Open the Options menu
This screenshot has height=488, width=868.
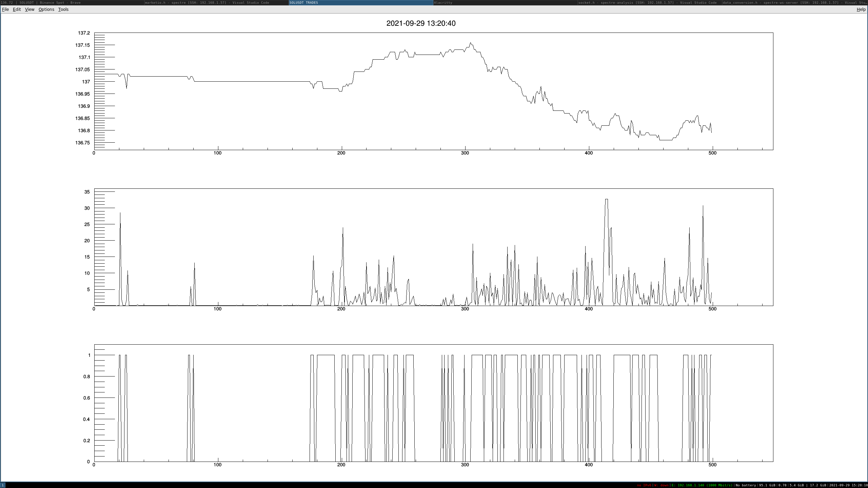[x=46, y=9]
